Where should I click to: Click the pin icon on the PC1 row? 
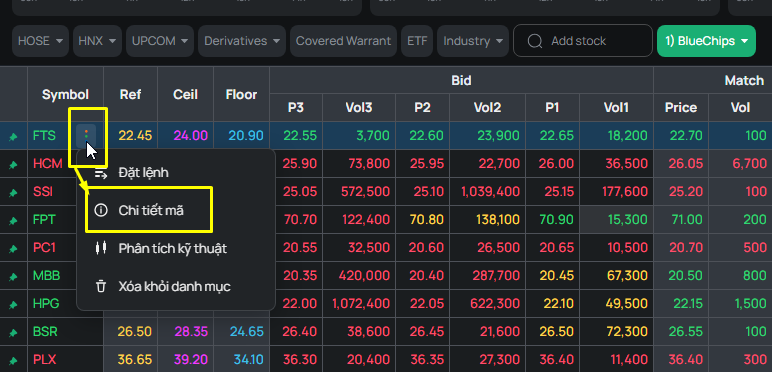point(13,249)
